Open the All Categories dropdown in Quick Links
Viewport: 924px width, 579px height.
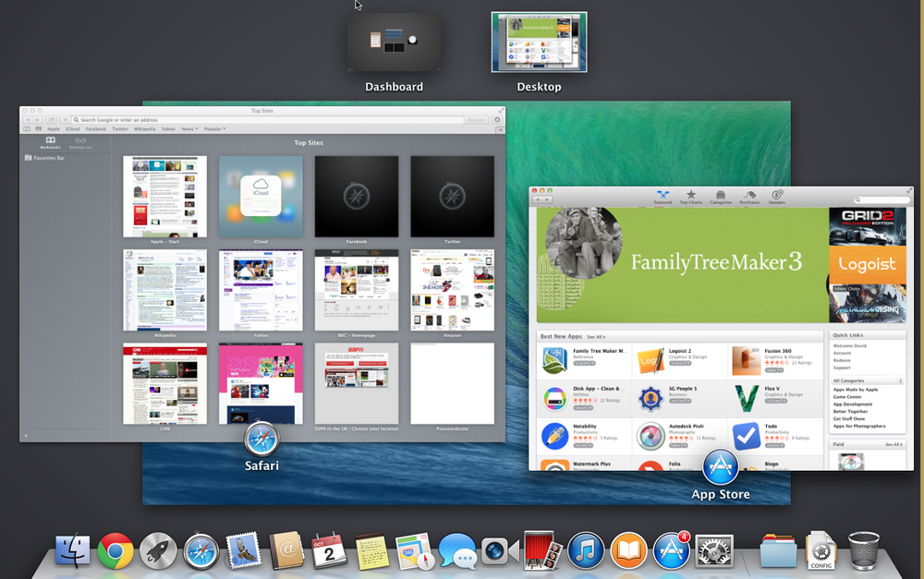(868, 381)
